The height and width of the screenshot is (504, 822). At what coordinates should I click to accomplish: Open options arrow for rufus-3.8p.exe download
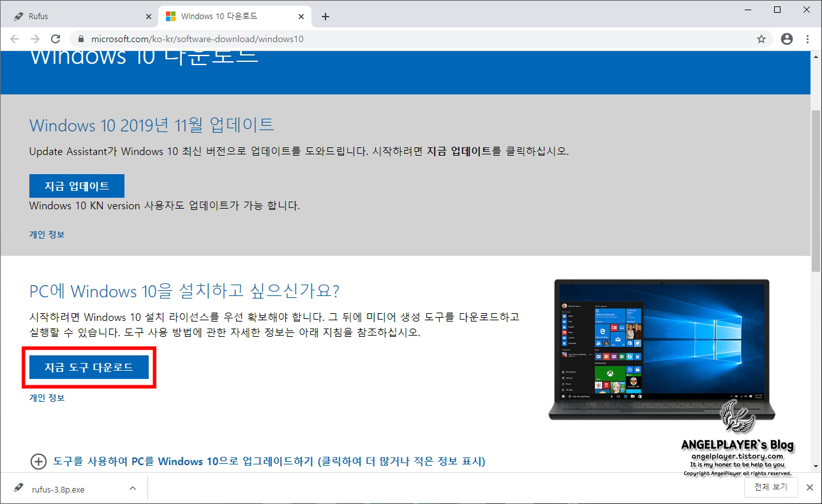tap(133, 489)
